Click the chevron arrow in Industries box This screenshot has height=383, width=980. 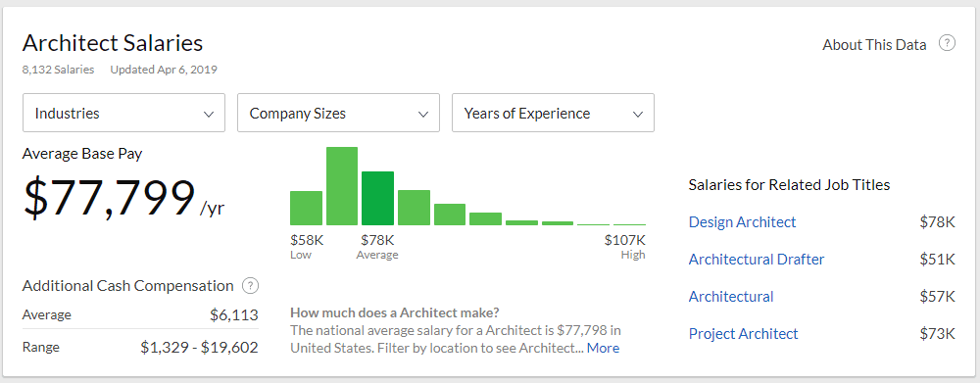[209, 115]
